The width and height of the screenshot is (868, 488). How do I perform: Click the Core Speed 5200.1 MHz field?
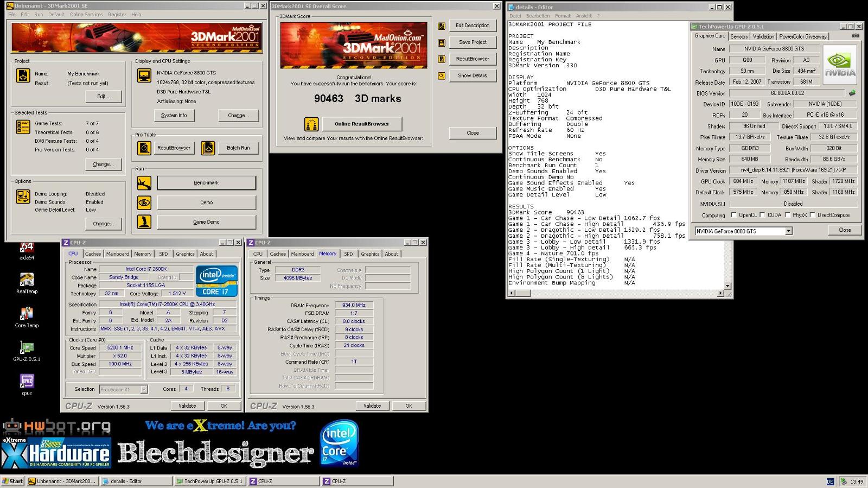pos(120,348)
